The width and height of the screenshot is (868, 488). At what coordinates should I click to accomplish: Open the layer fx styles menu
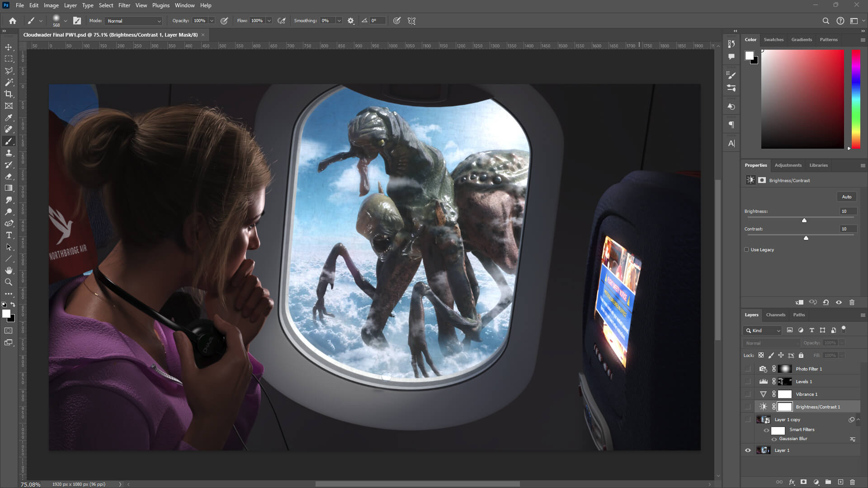792,482
